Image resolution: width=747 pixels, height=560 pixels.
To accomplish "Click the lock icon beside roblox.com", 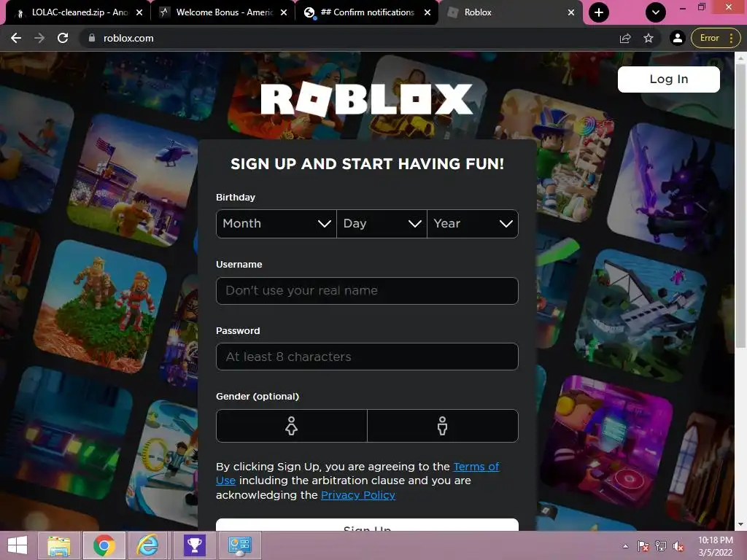I will coord(92,38).
